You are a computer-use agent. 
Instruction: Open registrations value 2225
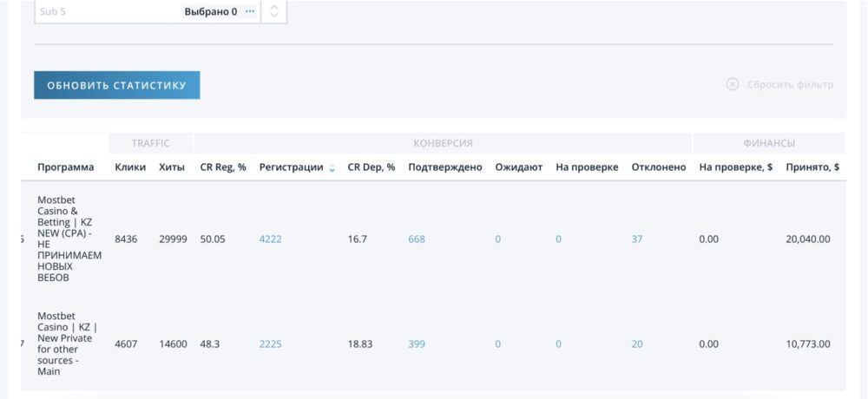(x=270, y=344)
